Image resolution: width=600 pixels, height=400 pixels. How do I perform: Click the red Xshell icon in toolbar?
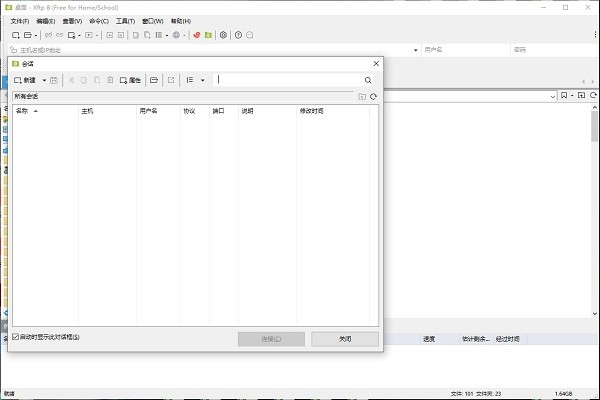click(197, 35)
